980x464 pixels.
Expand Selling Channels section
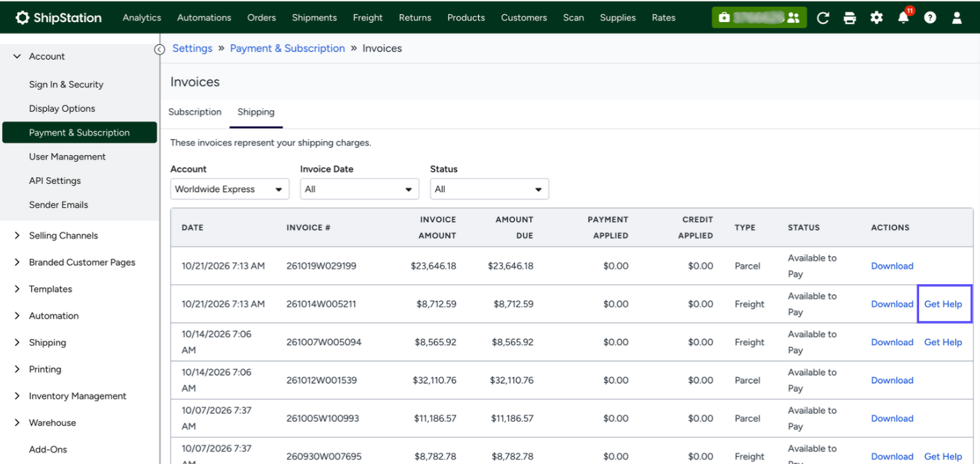pyautogui.click(x=17, y=235)
